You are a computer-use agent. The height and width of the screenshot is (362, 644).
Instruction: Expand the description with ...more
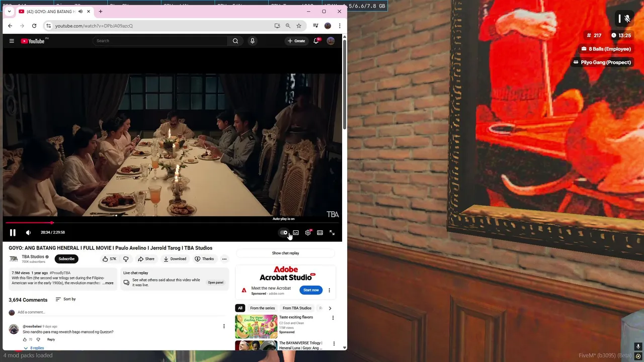click(x=109, y=283)
